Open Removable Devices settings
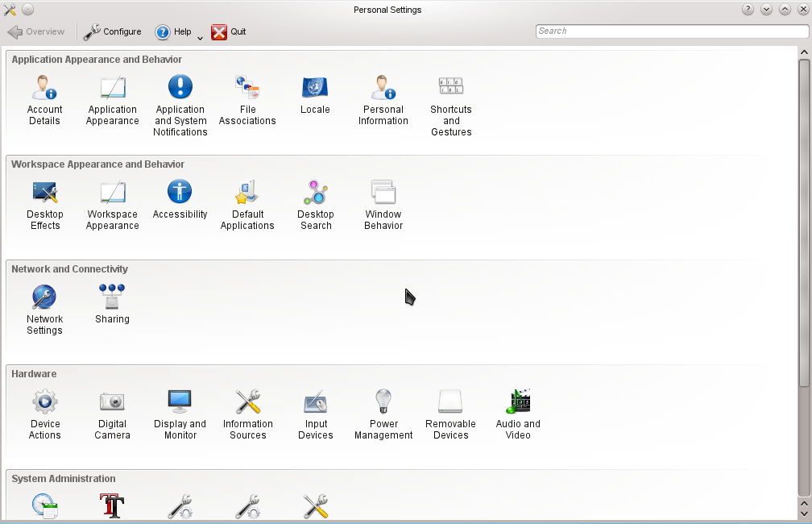The height and width of the screenshot is (524, 812). [x=450, y=414]
